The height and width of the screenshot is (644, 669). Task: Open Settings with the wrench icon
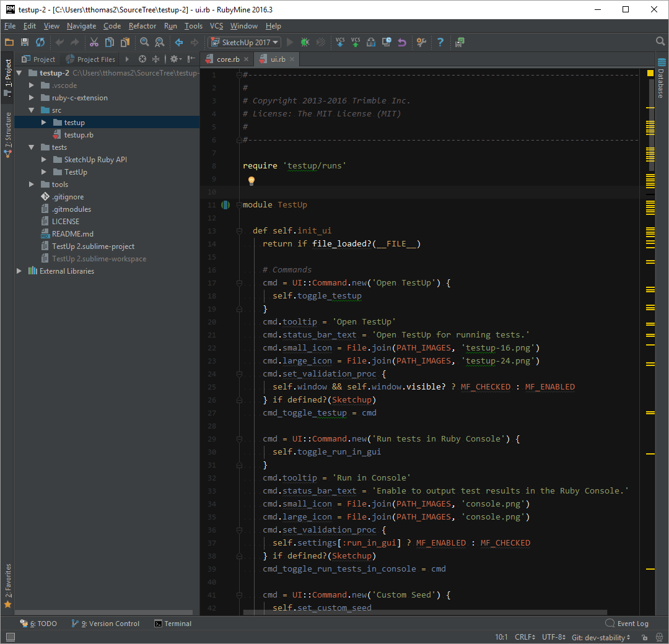[421, 42]
